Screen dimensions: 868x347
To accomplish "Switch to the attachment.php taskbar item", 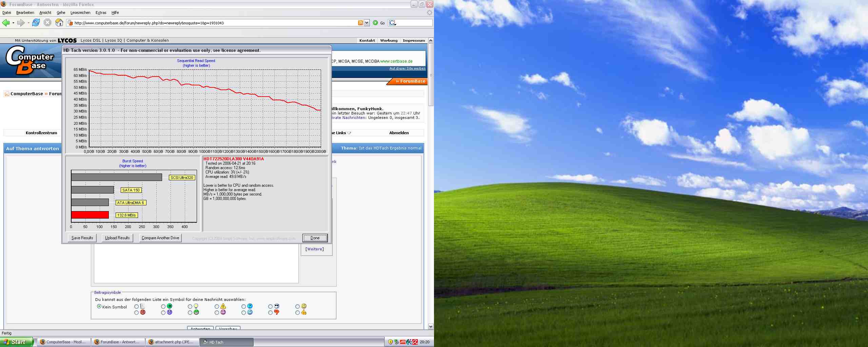I will tap(172, 342).
